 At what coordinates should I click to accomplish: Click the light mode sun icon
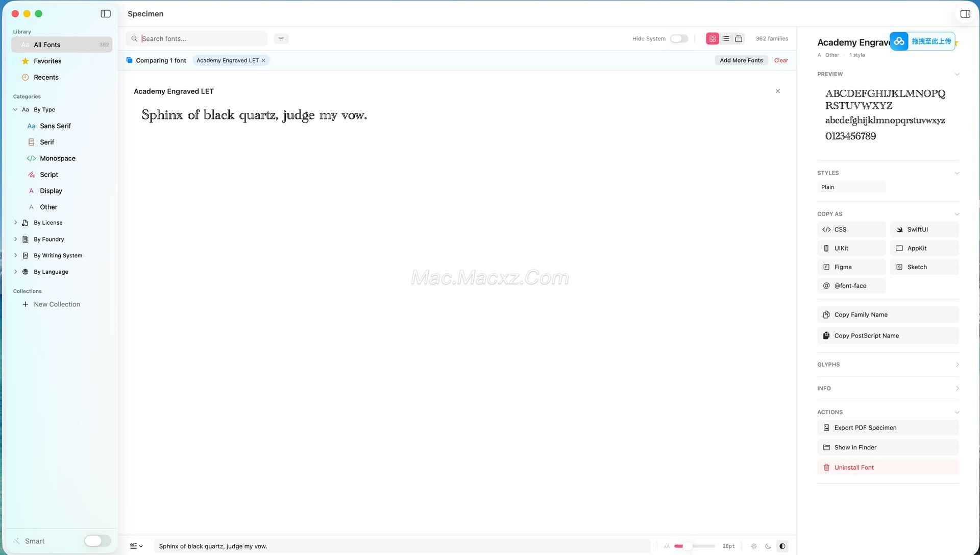click(754, 546)
